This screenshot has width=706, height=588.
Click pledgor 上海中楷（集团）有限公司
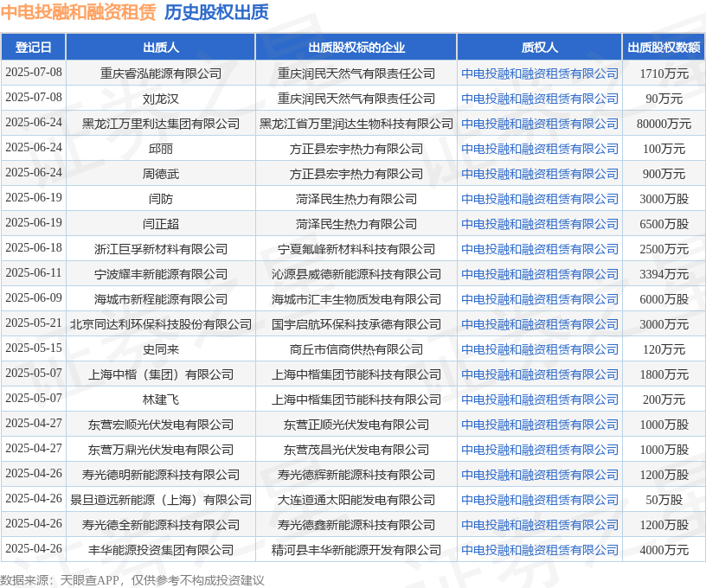point(161,374)
